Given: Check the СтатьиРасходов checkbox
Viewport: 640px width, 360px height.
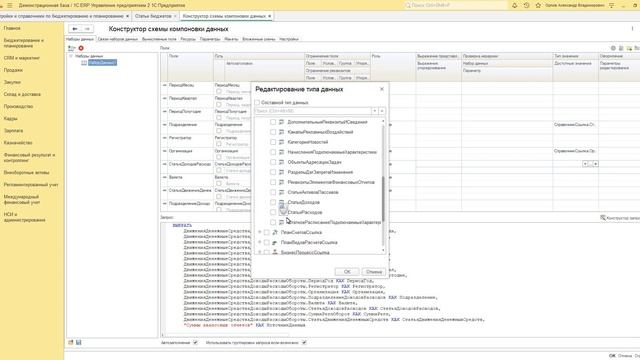Looking at the screenshot, I should point(273,212).
